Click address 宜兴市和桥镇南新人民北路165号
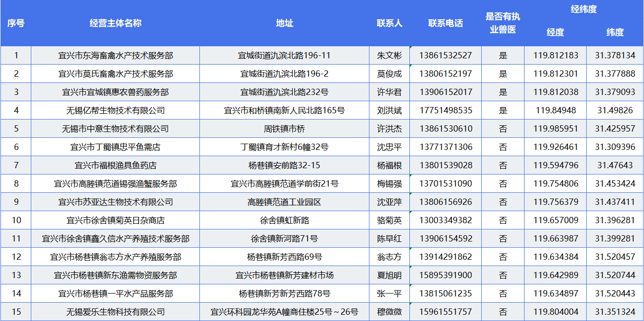644x321 pixels. tap(285, 110)
